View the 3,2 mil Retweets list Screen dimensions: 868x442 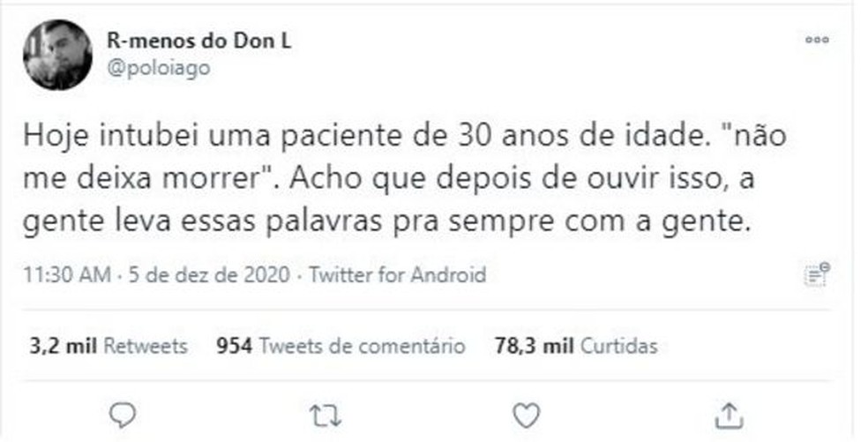click(x=108, y=346)
